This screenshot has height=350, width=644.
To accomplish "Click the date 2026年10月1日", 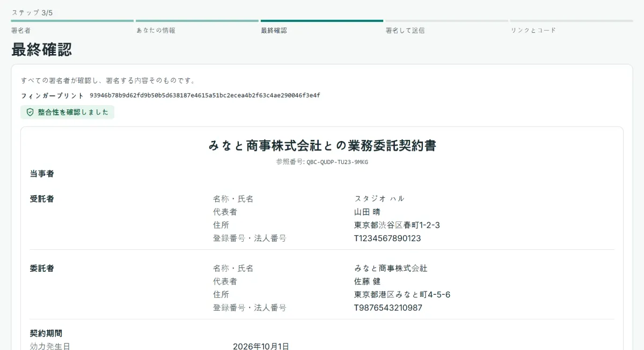I will pyautogui.click(x=261, y=346).
